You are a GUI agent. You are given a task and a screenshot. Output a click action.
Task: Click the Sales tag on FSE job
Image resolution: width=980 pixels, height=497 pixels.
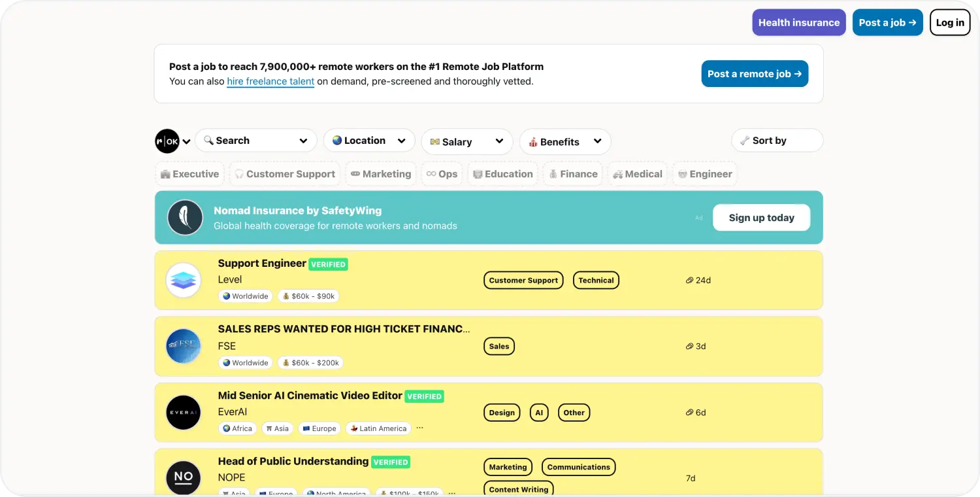(499, 347)
